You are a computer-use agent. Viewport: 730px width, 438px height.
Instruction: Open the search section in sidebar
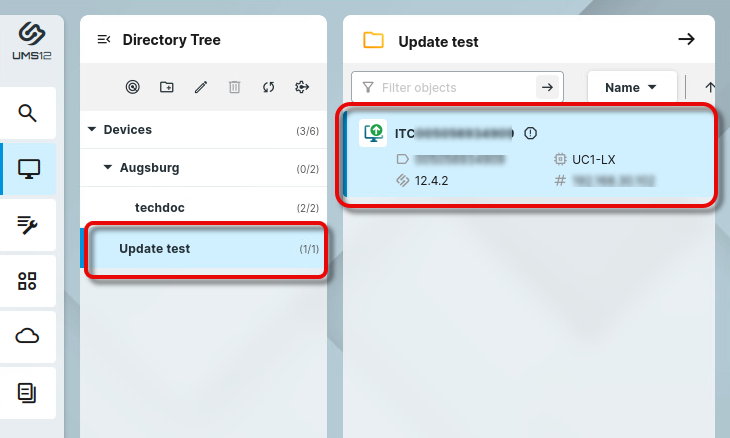tap(27, 113)
